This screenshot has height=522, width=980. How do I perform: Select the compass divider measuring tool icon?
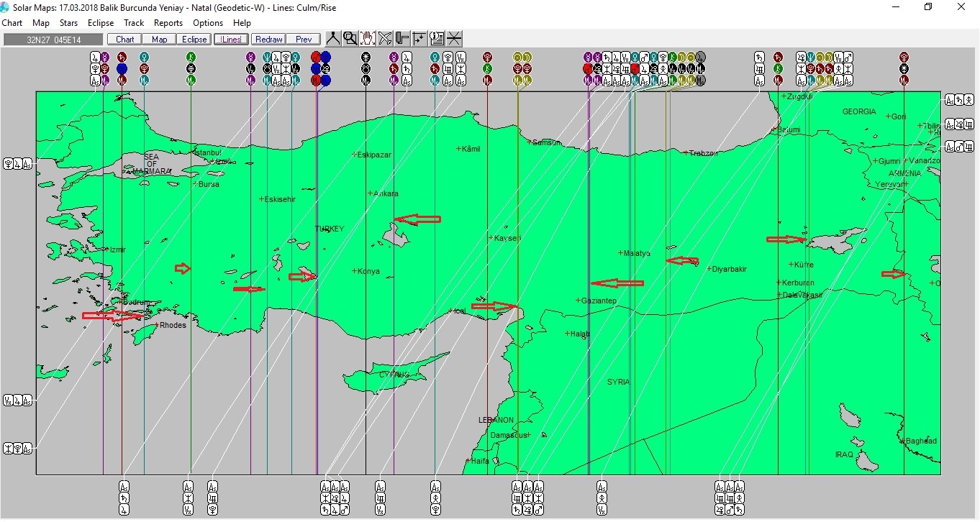tap(333, 39)
